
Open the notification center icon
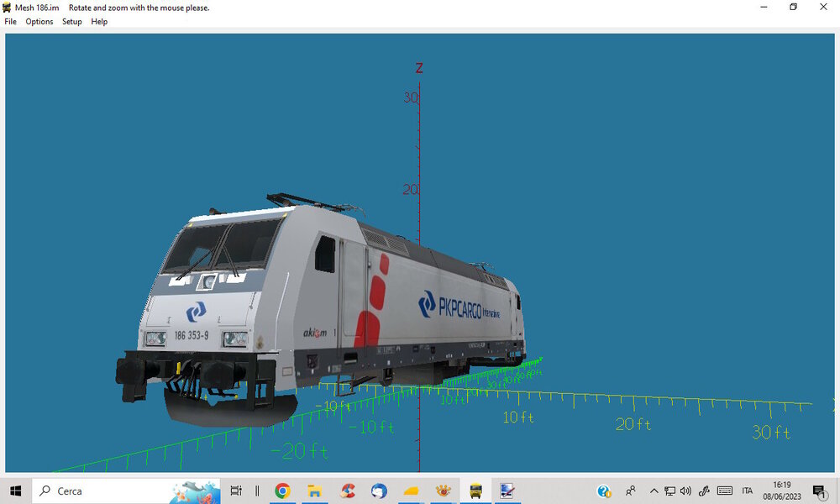pyautogui.click(x=819, y=491)
